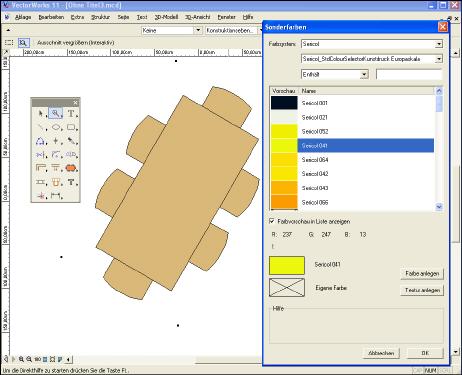Click the 'Farbe anlegen' button

[x=422, y=273]
